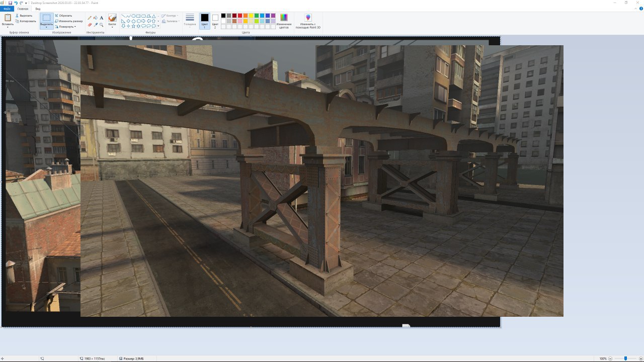
Task: Select the Eraser tool
Action: [90, 25]
